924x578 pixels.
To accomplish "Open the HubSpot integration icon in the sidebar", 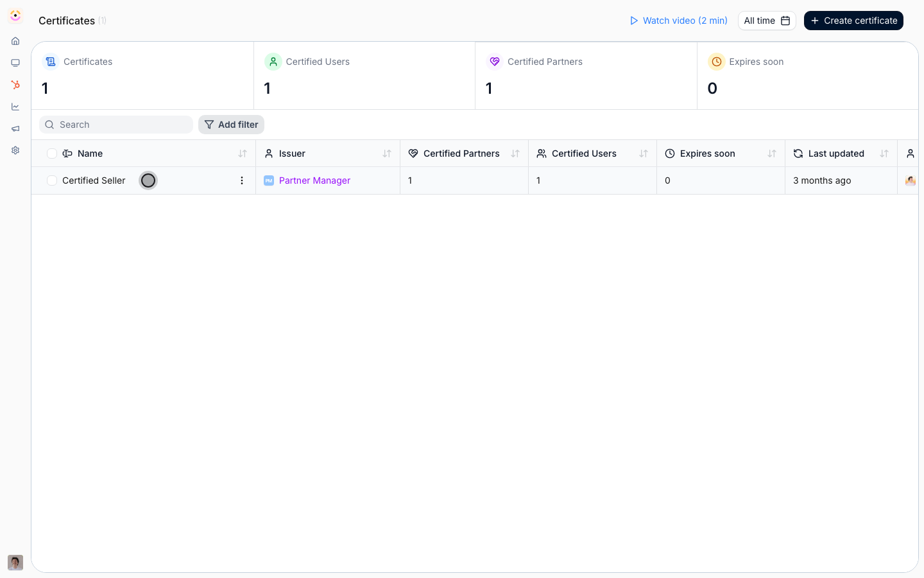I will tap(15, 85).
